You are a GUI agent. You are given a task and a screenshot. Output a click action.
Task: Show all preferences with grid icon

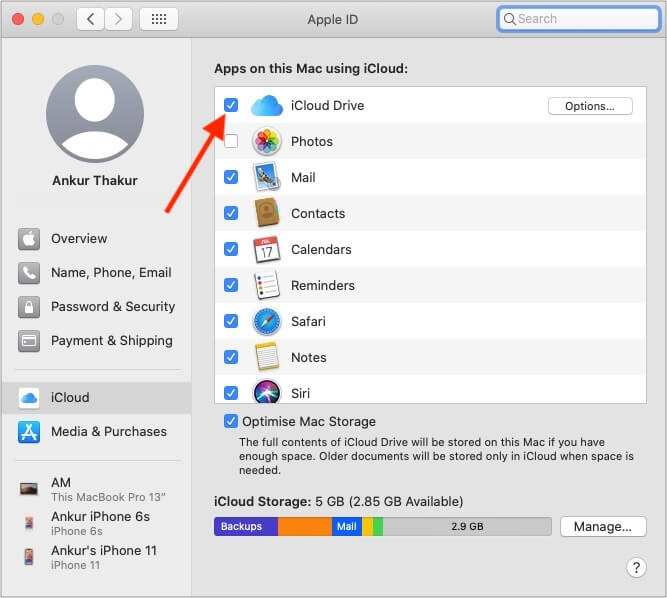[159, 19]
